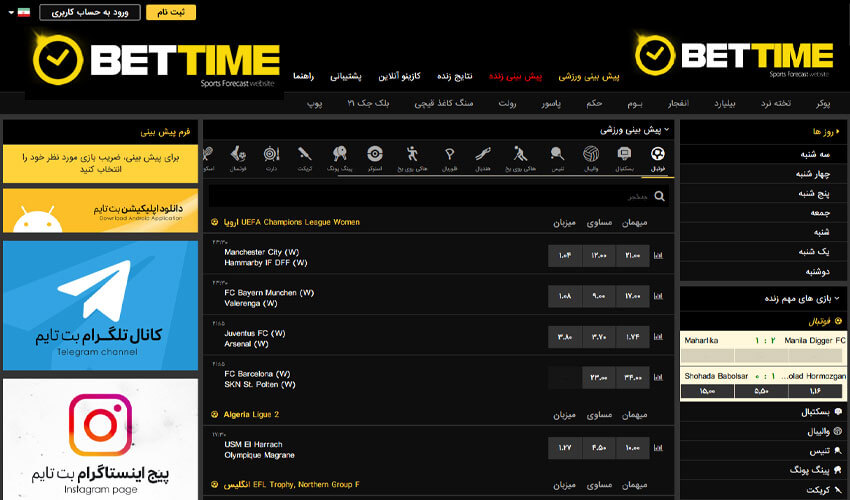
Task: Click Olympique Magrane team name
Action: point(259,455)
